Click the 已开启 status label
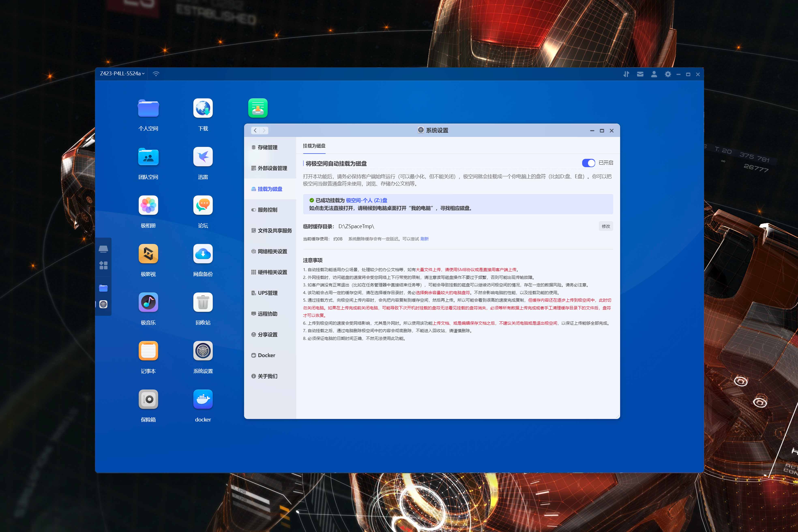This screenshot has width=798, height=532. pyautogui.click(x=606, y=163)
